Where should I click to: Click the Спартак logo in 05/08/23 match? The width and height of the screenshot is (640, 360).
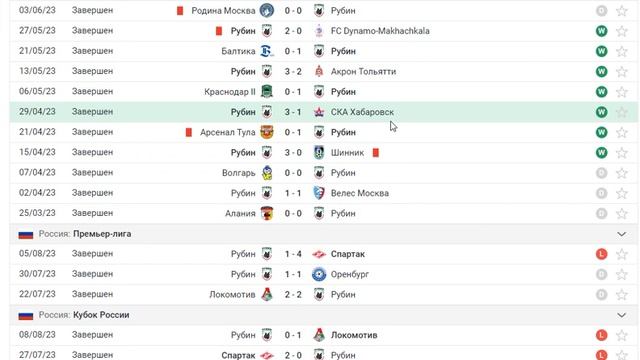[319, 254]
